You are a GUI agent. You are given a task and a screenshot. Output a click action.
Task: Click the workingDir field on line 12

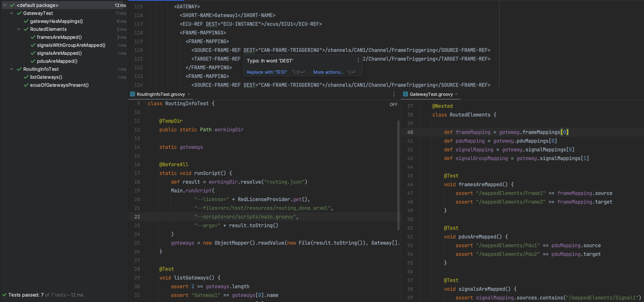[229, 130]
